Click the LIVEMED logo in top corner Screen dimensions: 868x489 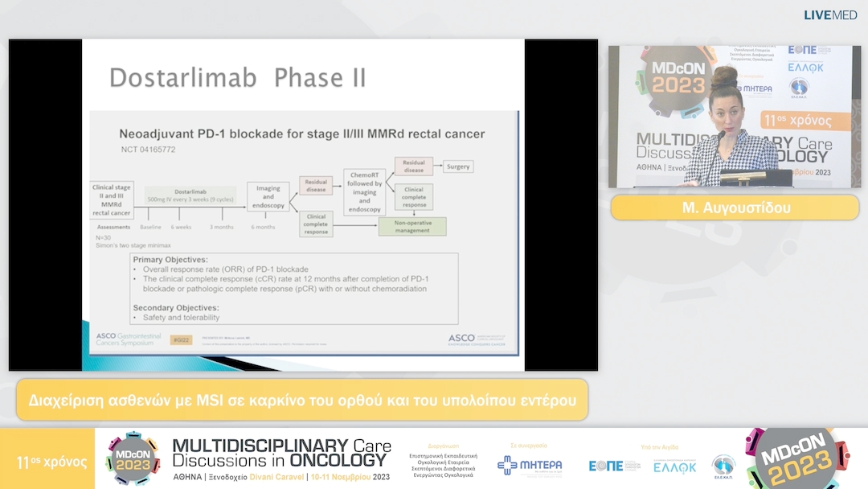coord(830,14)
